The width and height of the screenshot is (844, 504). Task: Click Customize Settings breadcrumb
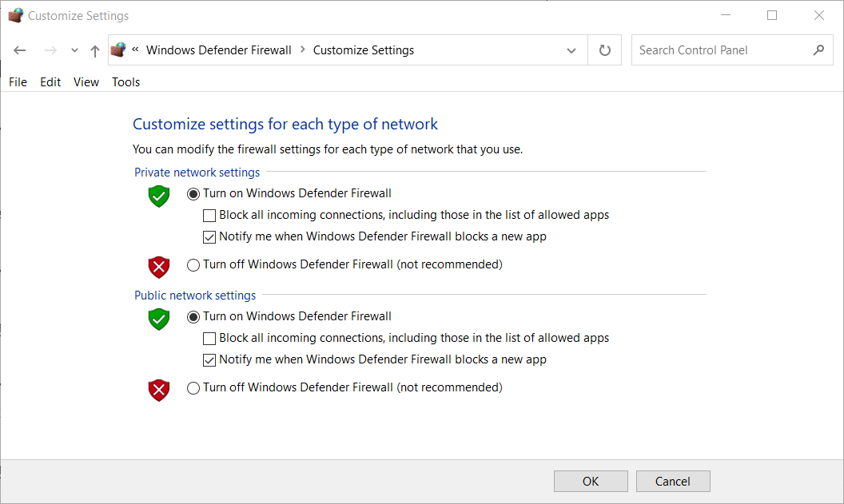364,50
